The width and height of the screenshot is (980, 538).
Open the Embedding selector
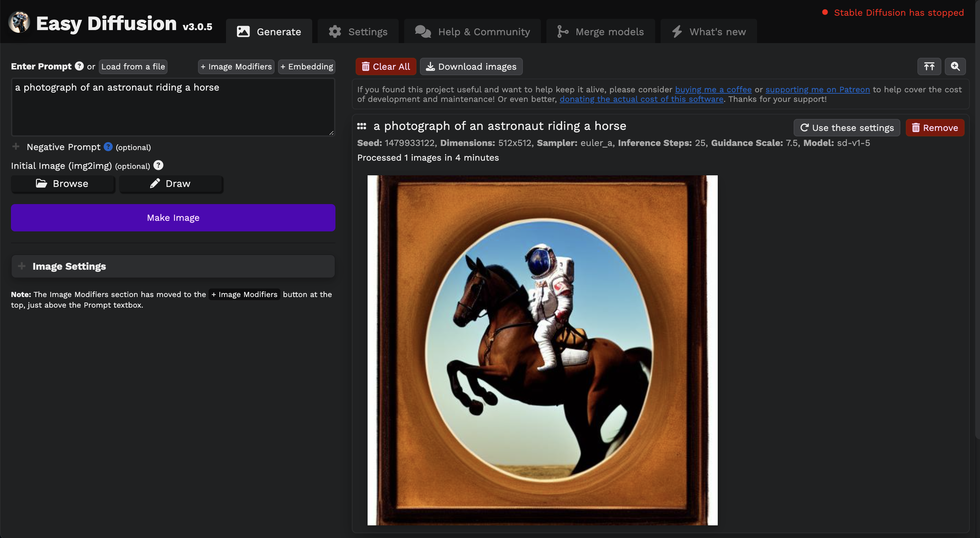pos(307,67)
